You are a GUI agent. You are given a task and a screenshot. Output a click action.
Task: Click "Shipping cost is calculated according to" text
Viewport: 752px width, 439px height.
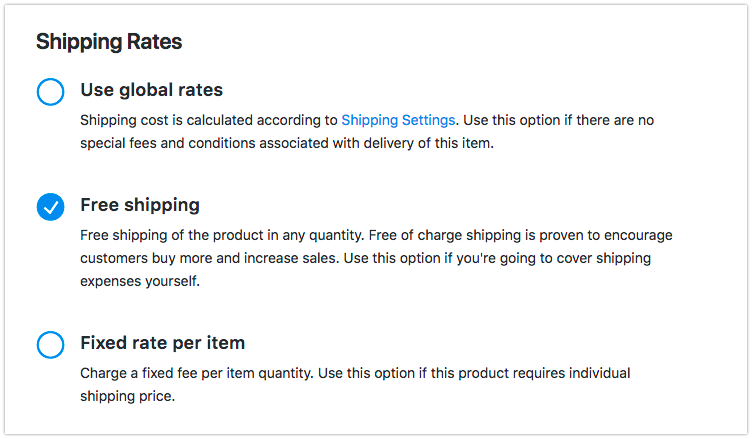(209, 120)
